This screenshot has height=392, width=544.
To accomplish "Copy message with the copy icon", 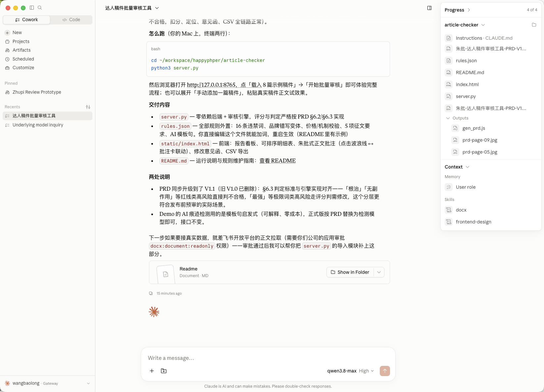I will 151,293.
